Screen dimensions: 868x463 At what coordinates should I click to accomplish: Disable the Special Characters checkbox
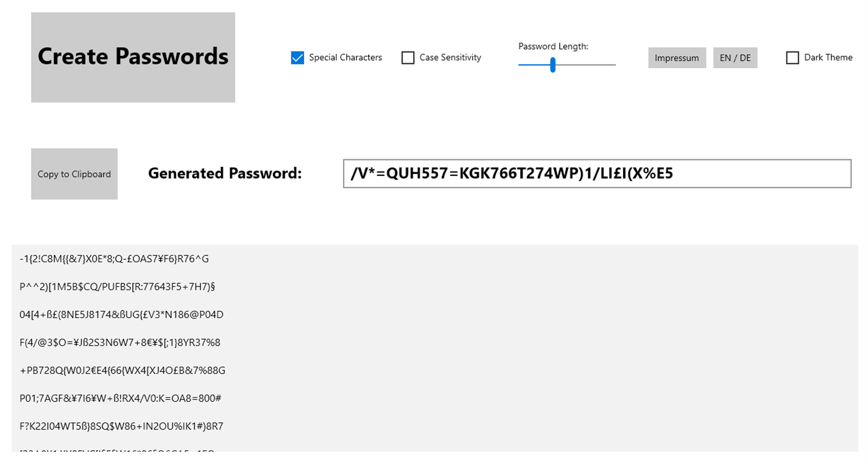297,57
